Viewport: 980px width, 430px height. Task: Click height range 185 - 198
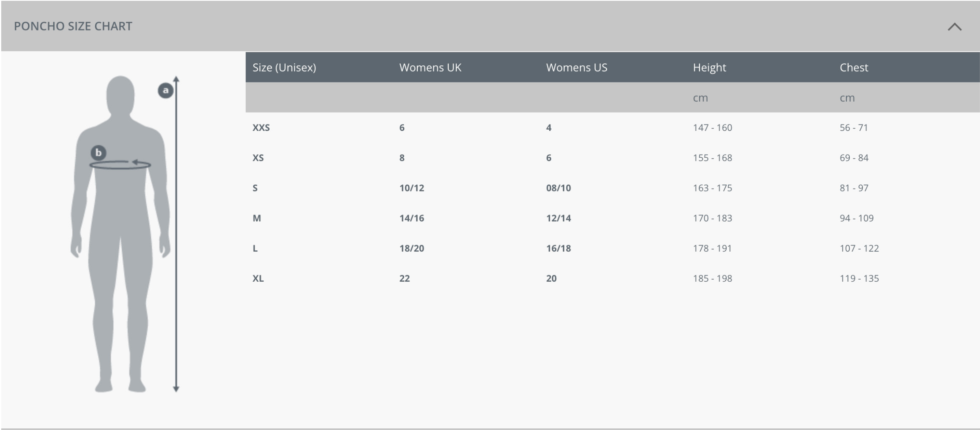pyautogui.click(x=712, y=278)
